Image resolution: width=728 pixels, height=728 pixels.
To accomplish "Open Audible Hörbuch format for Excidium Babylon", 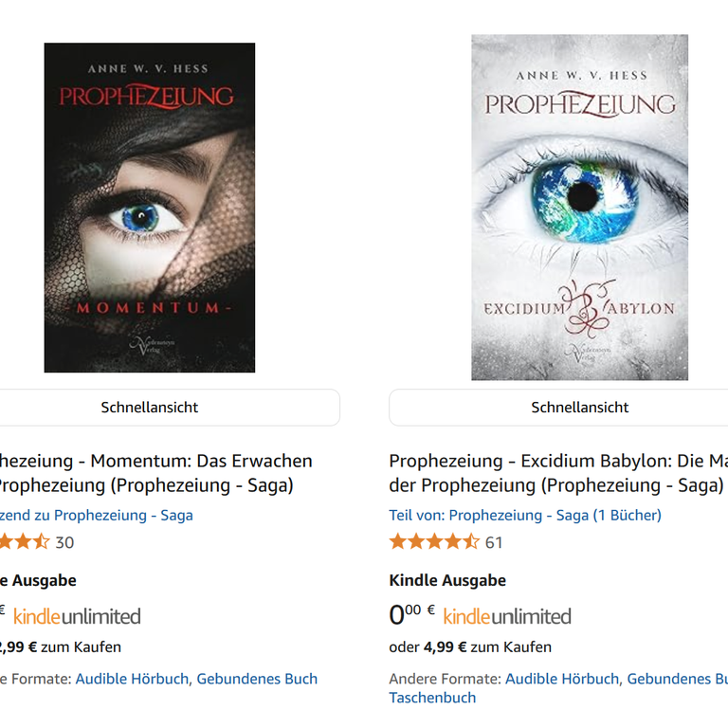I will click(x=562, y=679).
